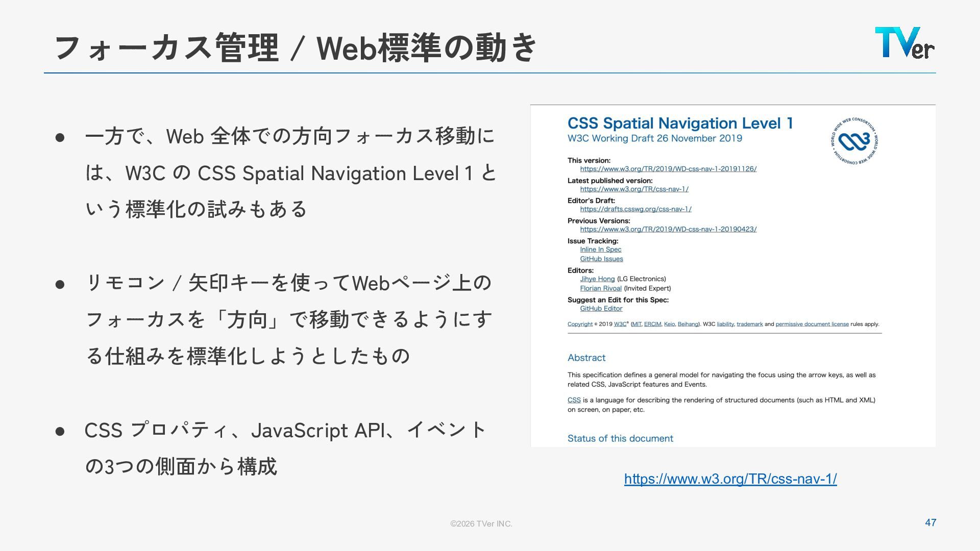The width and height of the screenshot is (980, 551).
Task: Open the GitHub Editor link
Action: click(x=601, y=309)
